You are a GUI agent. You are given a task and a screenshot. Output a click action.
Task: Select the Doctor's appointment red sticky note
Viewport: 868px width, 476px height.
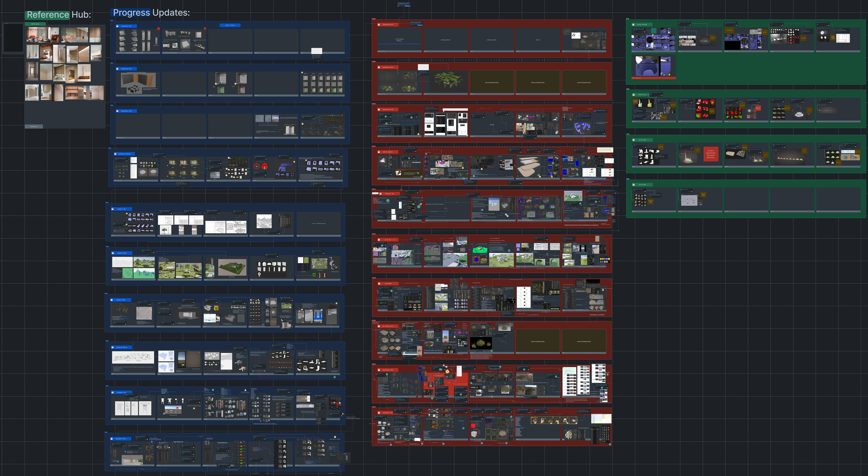tap(711, 154)
